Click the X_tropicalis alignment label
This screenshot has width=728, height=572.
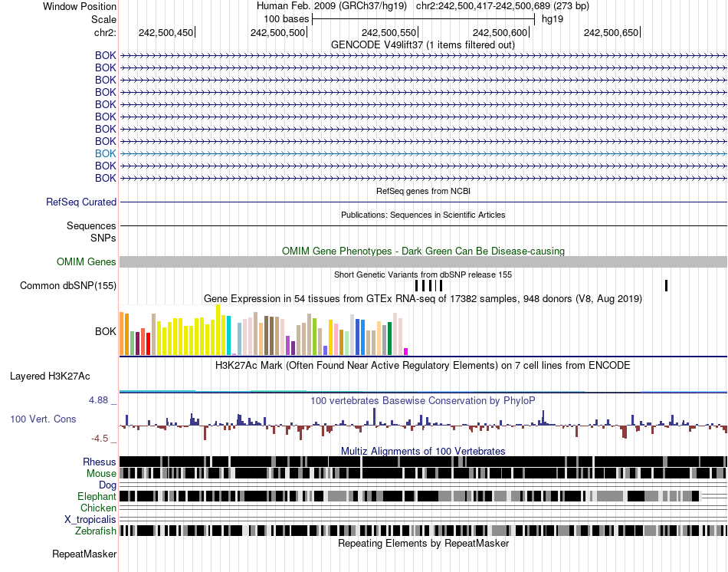point(90,520)
